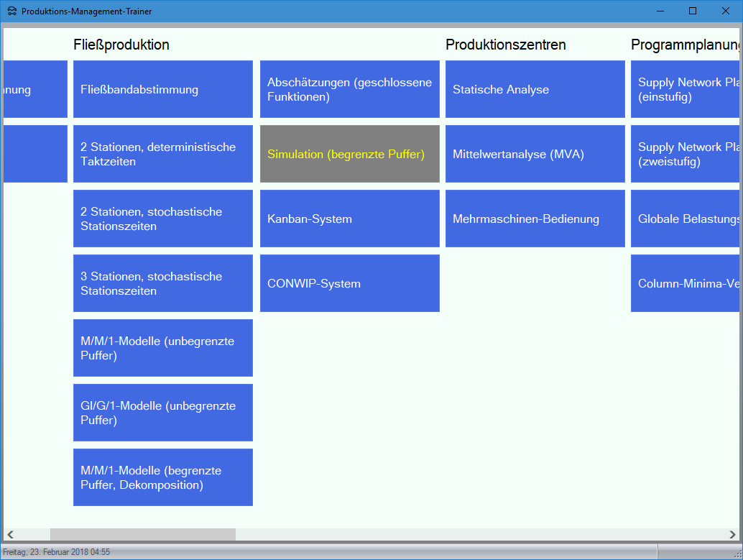The image size is (743, 560).
Task: Select GI/G/1-Modelle (unbegrenzte Puffer)
Action: [x=163, y=413]
